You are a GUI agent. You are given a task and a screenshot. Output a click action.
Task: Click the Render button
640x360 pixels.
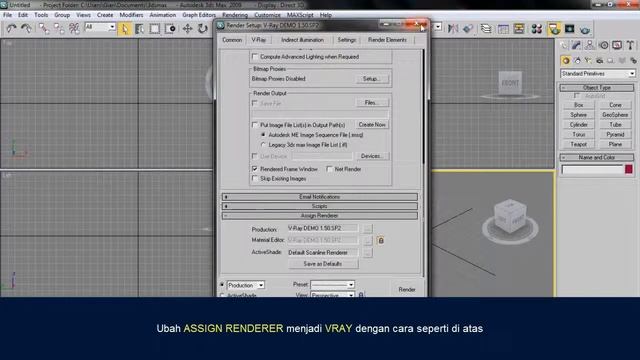[x=407, y=289]
